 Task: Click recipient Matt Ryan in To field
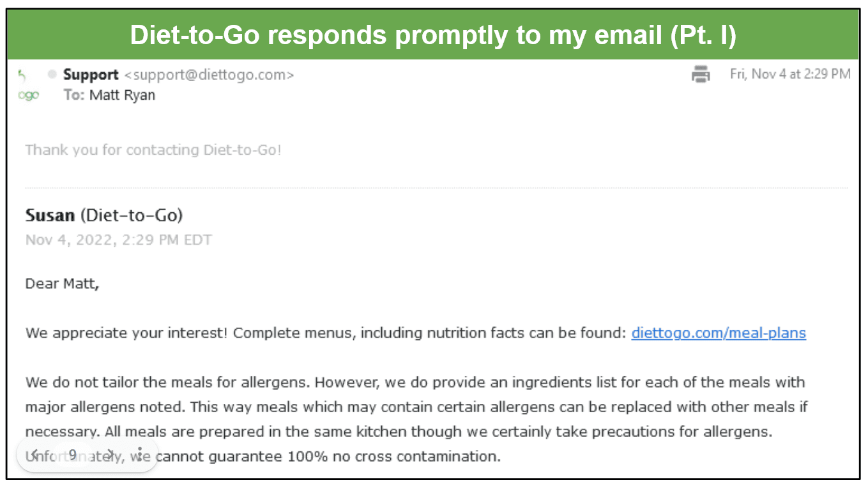coord(122,95)
